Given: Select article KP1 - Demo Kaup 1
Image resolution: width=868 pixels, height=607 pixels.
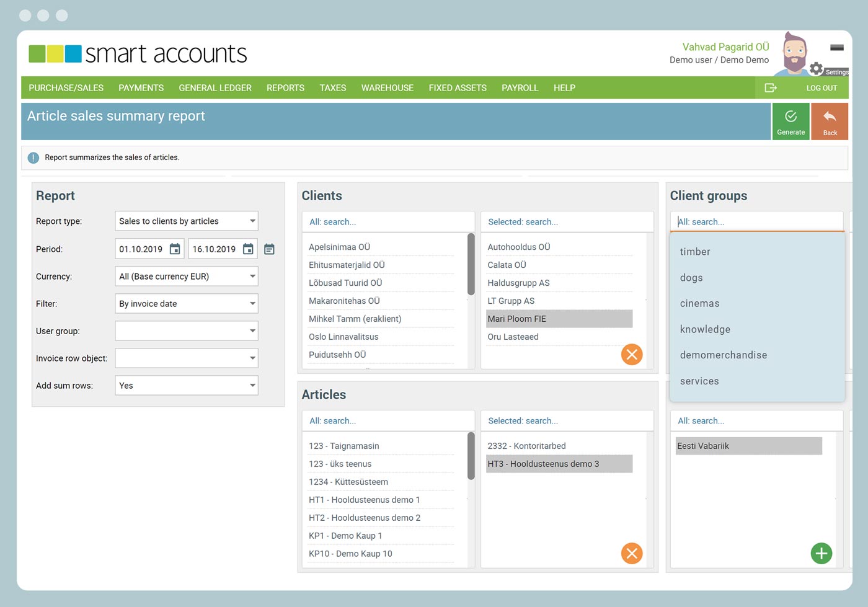Looking at the screenshot, I should [x=381, y=536].
